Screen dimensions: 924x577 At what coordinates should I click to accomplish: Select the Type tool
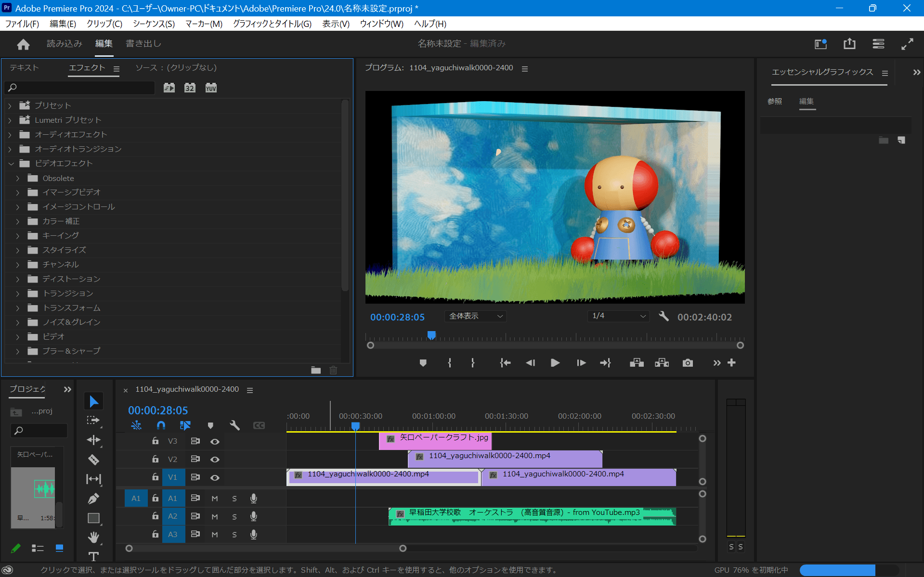point(93,556)
